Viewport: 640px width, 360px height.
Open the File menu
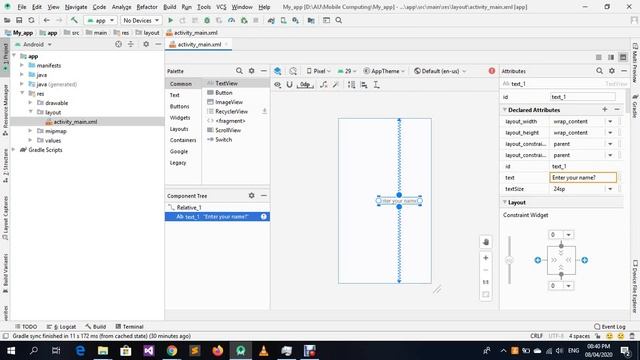[22, 7]
